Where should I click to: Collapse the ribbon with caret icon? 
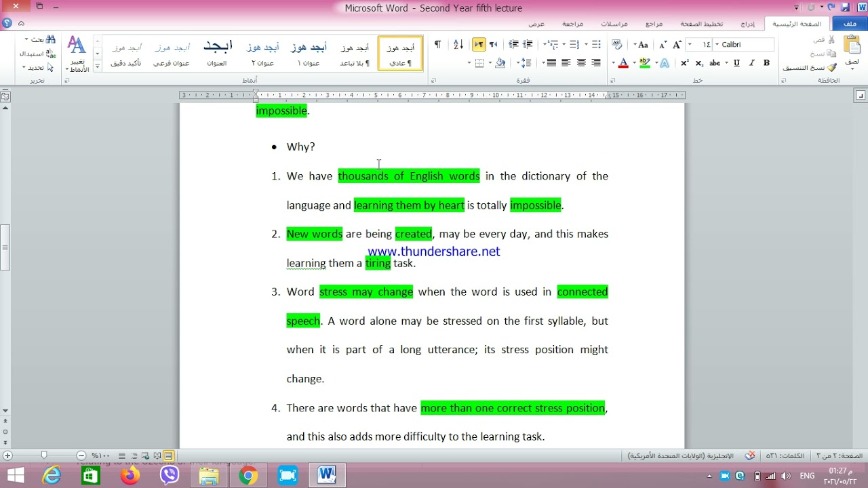pyautogui.click(x=22, y=24)
